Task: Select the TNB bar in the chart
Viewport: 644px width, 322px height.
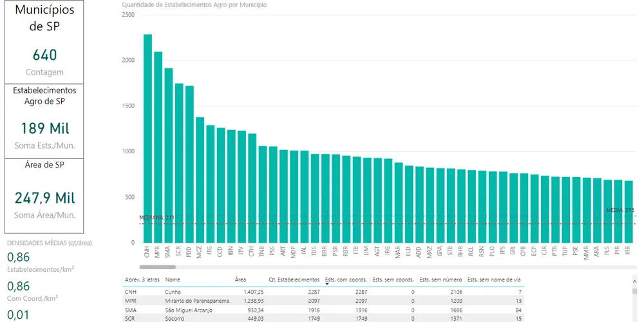Action: (x=263, y=194)
